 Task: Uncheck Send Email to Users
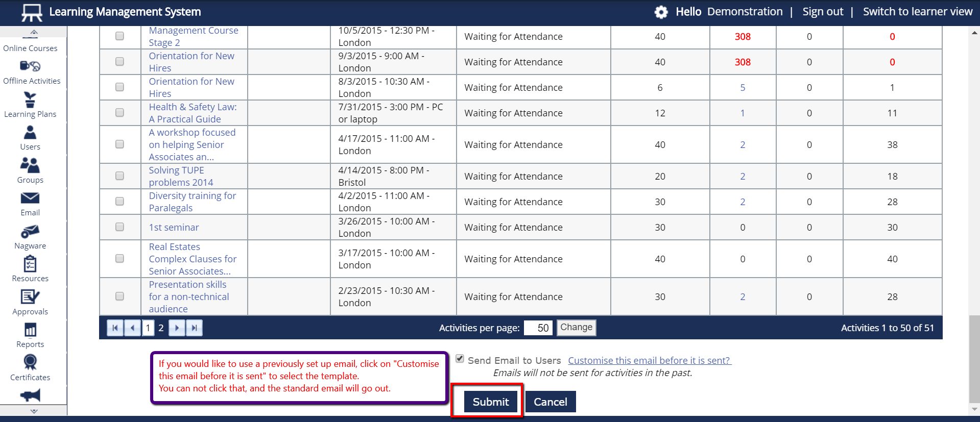coord(460,359)
